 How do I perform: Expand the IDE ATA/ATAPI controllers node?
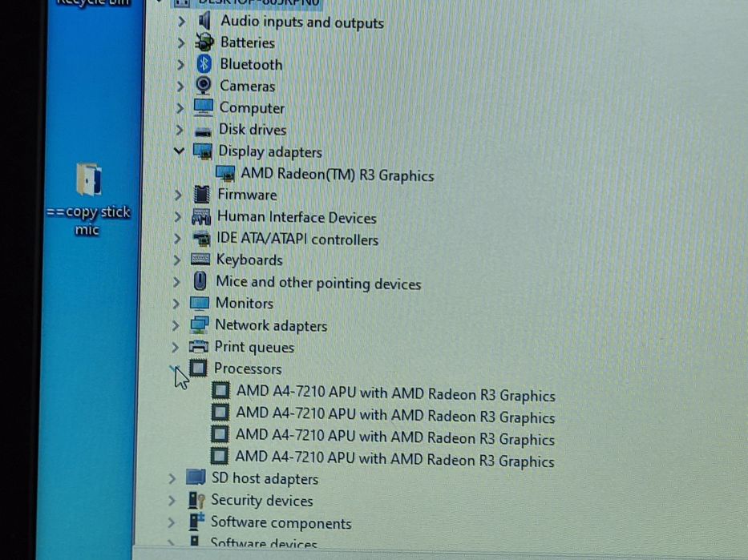tap(177, 238)
